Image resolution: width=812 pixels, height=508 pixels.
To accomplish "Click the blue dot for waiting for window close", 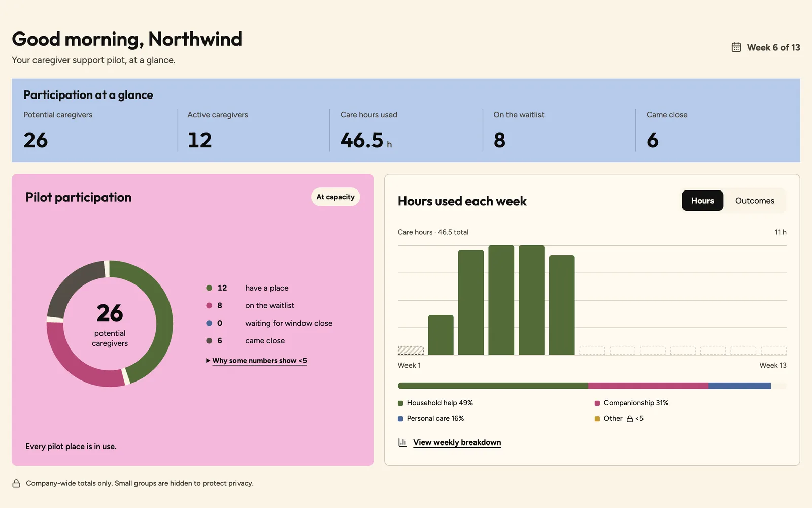I will click(x=209, y=323).
